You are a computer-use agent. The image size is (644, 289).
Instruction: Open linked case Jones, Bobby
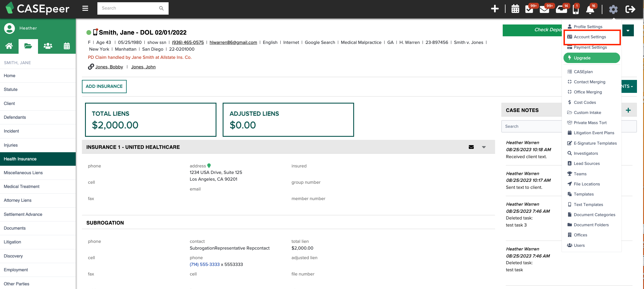tap(109, 67)
